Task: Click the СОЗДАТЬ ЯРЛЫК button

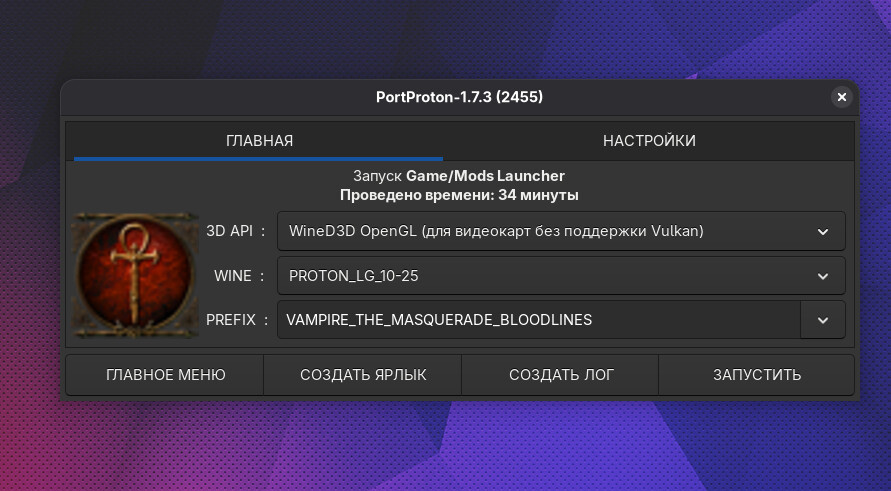Action: (x=363, y=375)
